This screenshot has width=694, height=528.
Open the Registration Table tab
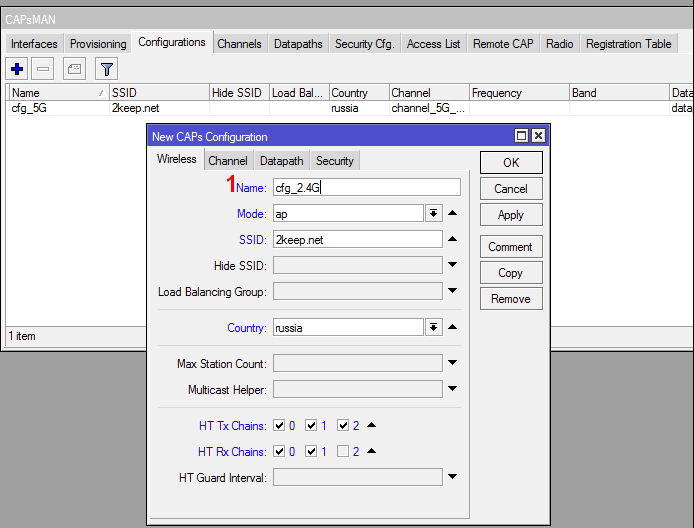(628, 44)
